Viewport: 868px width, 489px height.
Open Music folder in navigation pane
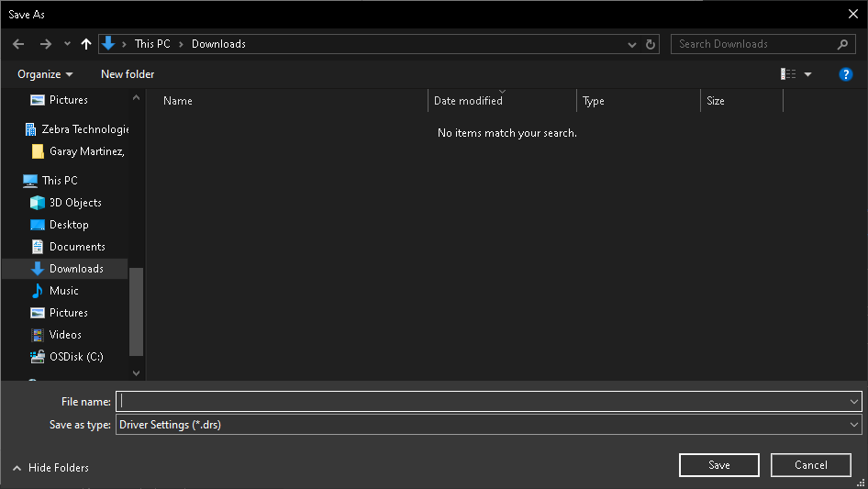point(63,291)
